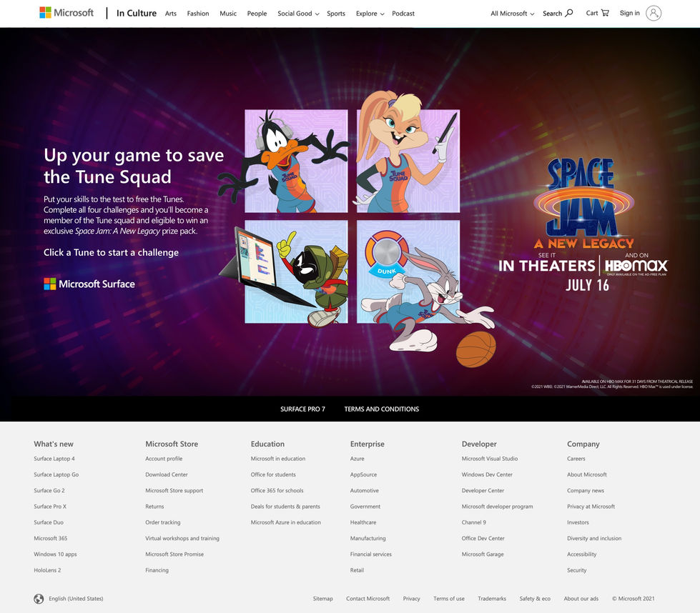Open About our ads link

[581, 599]
